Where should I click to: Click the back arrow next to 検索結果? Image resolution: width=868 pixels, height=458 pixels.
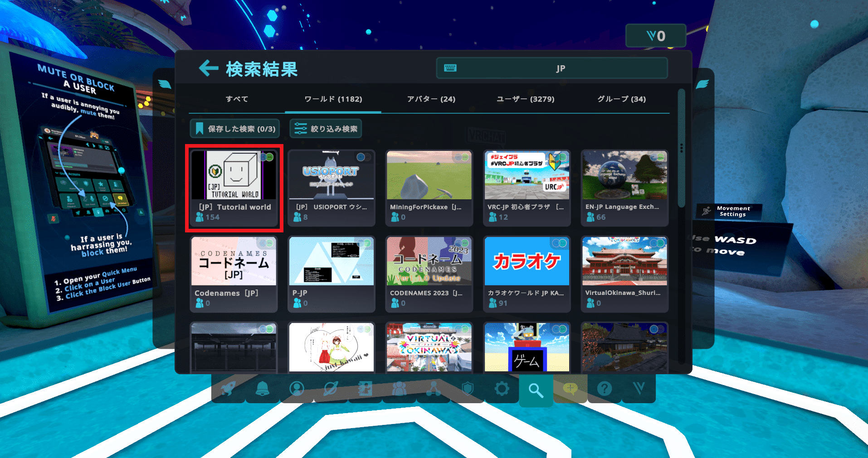(209, 68)
